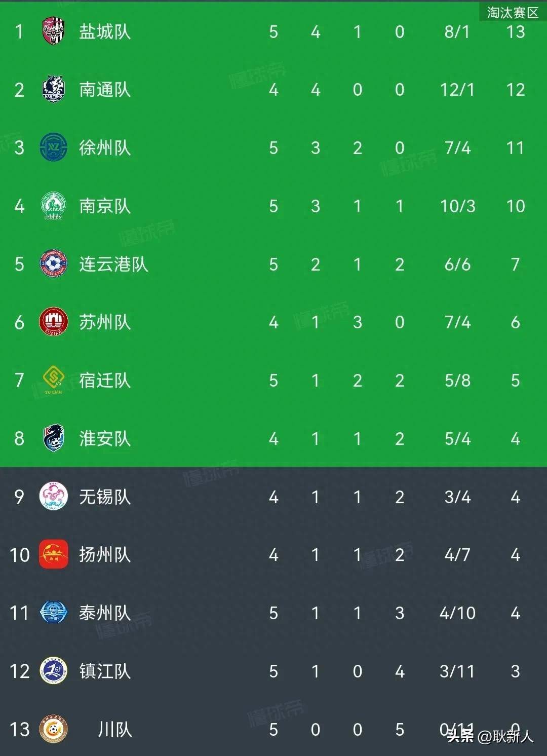Click the yellow 宿迁队 logo
The image size is (547, 756).
pyautogui.click(x=53, y=380)
